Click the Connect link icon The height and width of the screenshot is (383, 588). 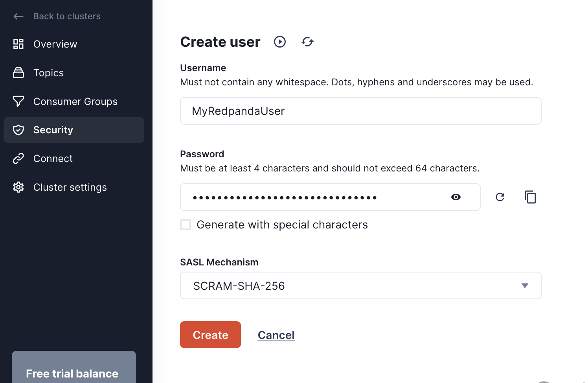pyautogui.click(x=18, y=158)
